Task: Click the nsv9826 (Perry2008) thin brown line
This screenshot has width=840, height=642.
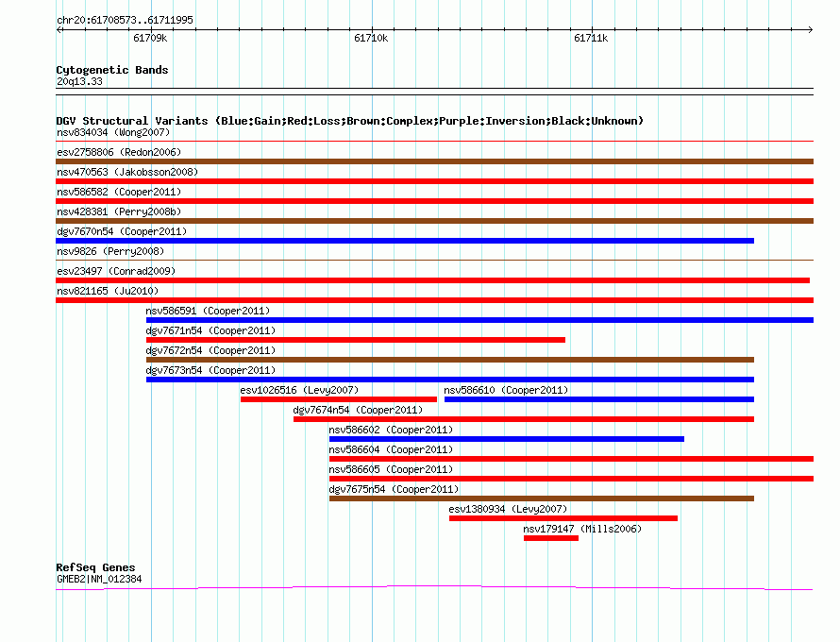Action: (x=434, y=261)
